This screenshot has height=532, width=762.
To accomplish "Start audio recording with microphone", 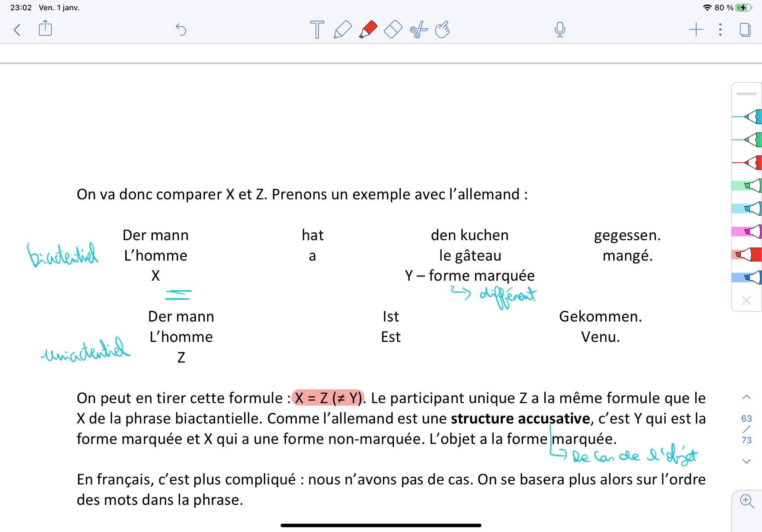I will [x=560, y=30].
